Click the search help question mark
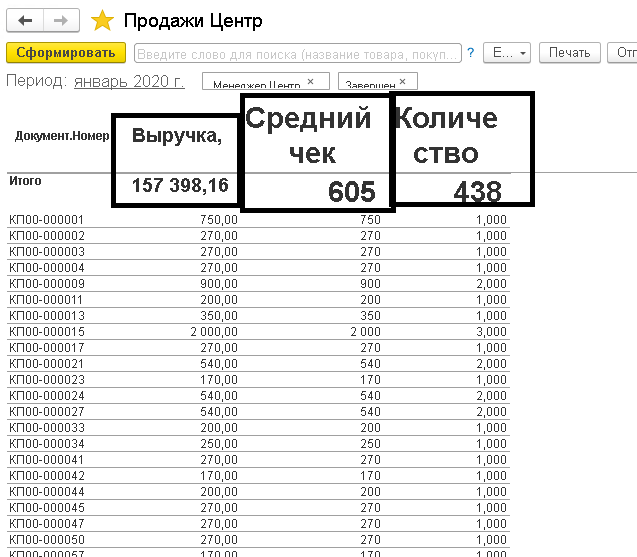The image size is (637, 557). (x=470, y=53)
